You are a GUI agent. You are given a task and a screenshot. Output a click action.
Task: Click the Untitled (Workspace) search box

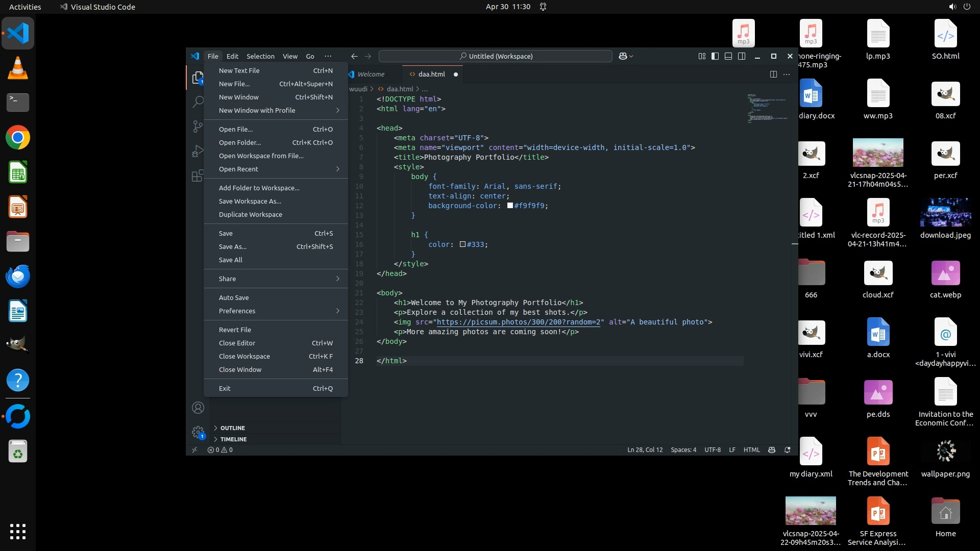(495, 56)
